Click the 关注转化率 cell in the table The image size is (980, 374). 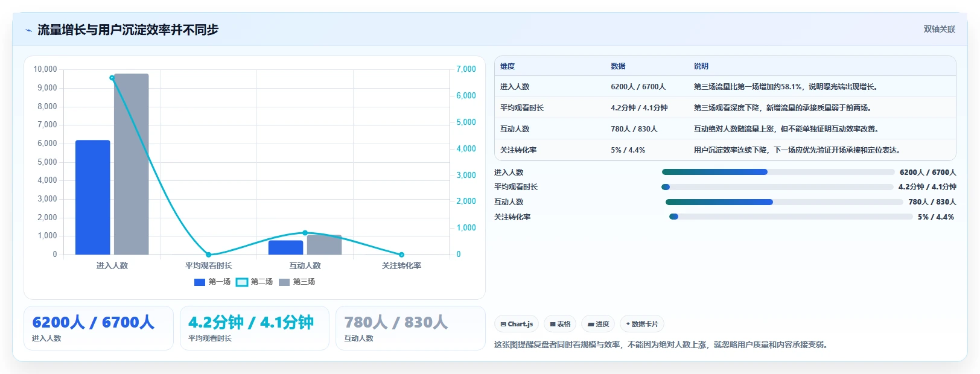pyautogui.click(x=518, y=150)
